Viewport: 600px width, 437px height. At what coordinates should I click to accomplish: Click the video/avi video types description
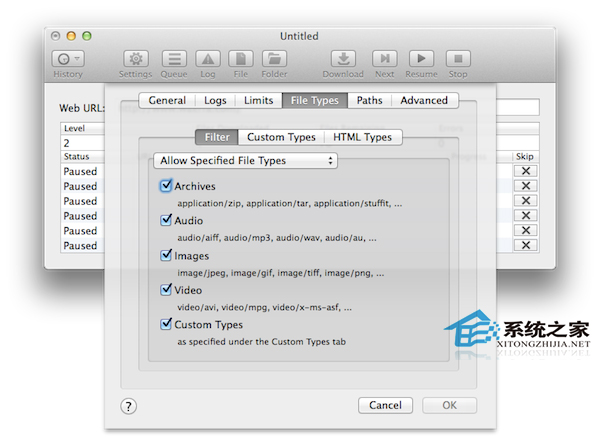pyautogui.click(x=264, y=307)
